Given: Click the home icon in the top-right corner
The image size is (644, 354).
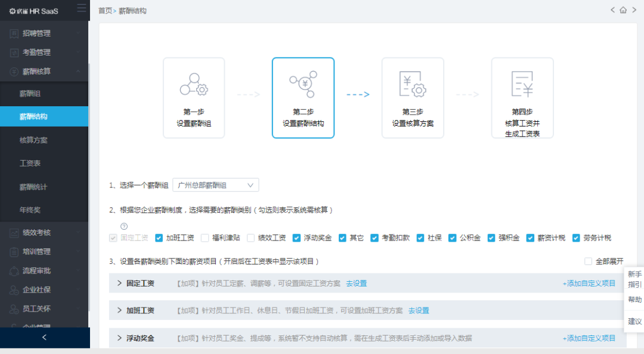Looking at the screenshot, I should (623, 10).
